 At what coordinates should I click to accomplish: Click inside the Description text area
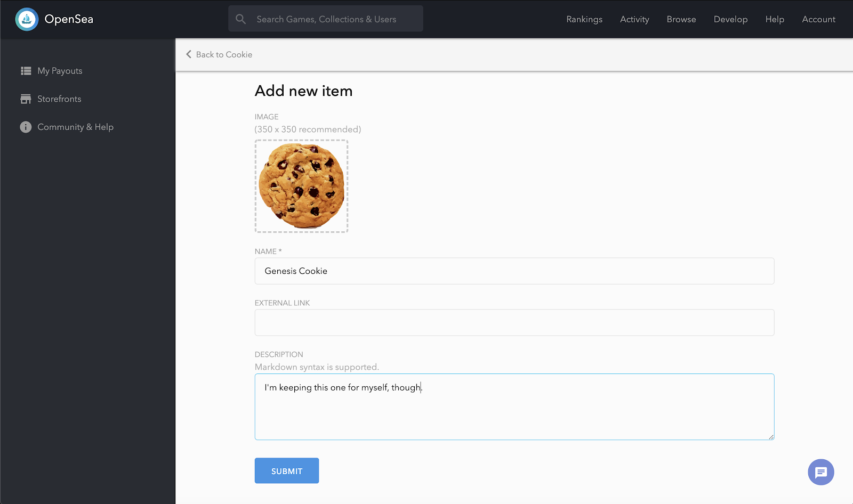(514, 407)
